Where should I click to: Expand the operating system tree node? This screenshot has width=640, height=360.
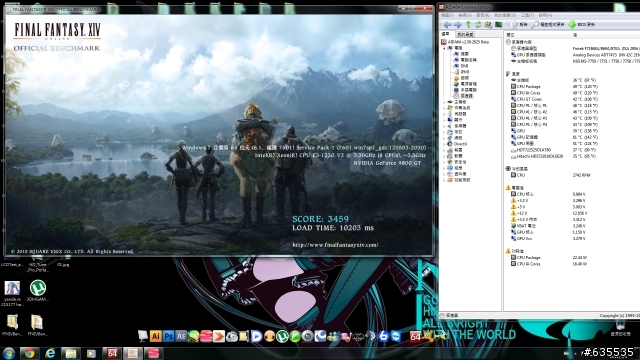click(444, 108)
